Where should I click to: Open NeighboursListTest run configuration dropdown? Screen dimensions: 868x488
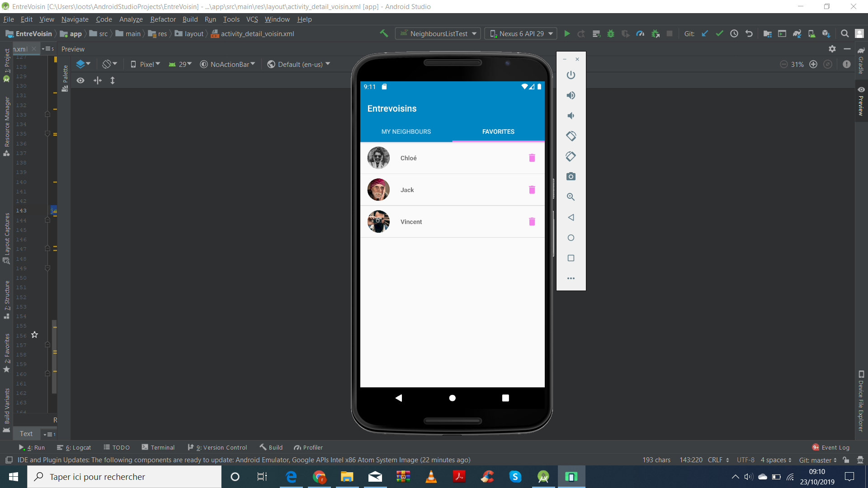click(x=438, y=34)
